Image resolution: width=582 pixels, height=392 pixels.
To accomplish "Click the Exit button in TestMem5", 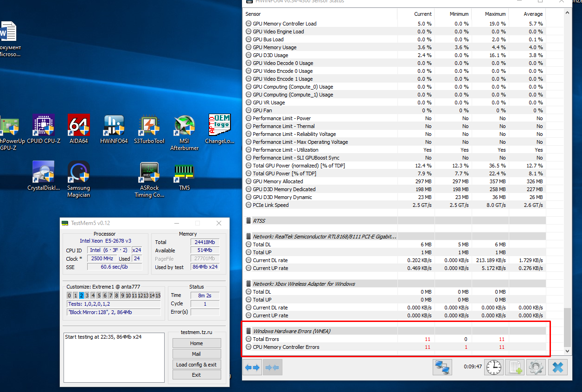I will [197, 375].
